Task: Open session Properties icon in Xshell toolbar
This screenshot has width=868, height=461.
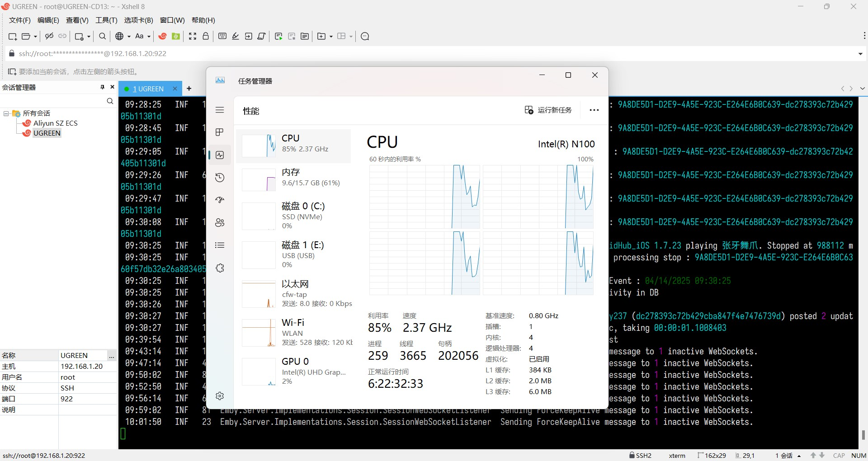Action: tap(79, 37)
